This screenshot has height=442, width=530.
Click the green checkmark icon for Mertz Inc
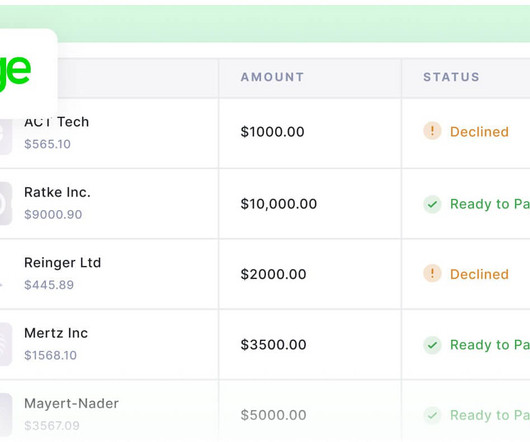[x=432, y=345]
